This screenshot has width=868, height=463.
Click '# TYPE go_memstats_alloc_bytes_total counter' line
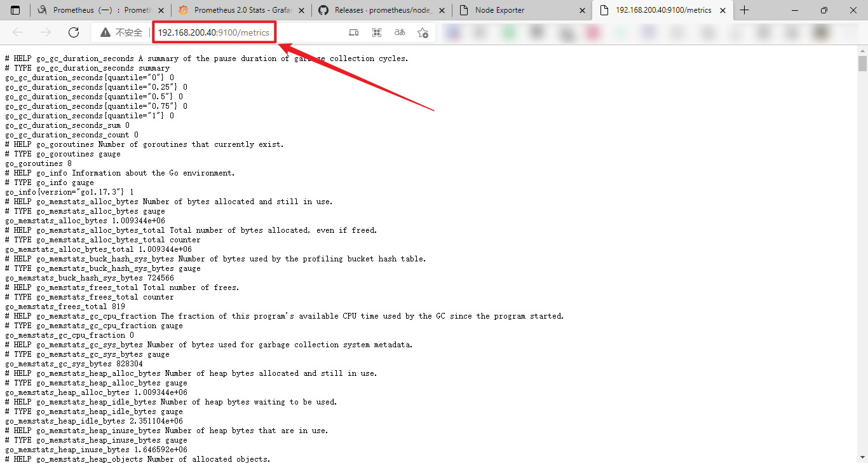pyautogui.click(x=103, y=240)
